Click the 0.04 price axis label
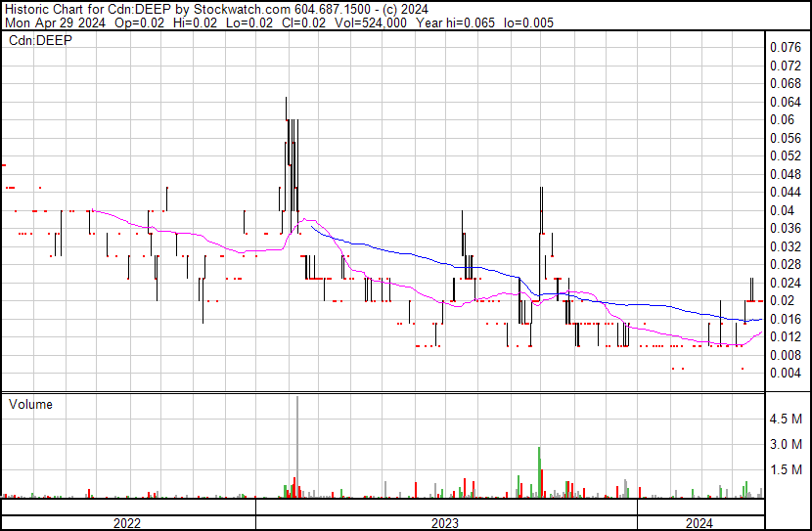812x531 pixels. click(x=782, y=210)
